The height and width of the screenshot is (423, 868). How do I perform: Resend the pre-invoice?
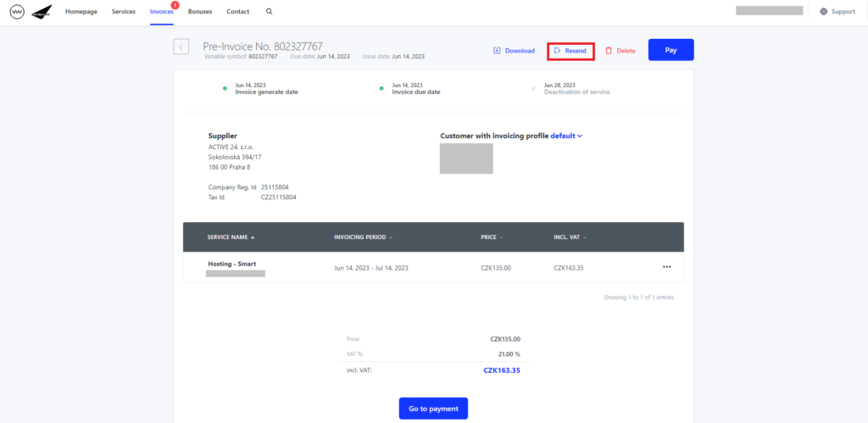pyautogui.click(x=570, y=51)
